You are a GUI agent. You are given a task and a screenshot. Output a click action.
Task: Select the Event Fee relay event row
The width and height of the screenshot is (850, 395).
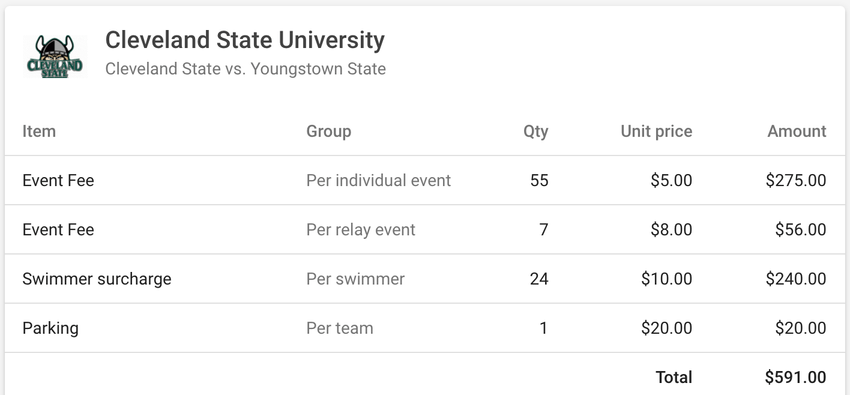coord(424,230)
